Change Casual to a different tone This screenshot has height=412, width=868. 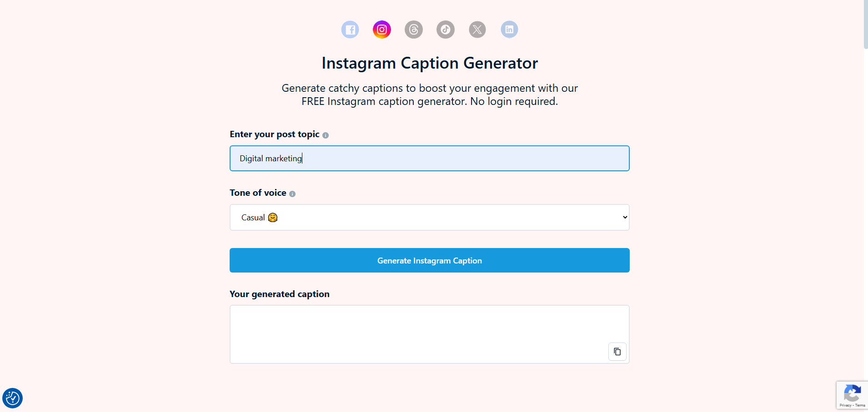[429, 217]
